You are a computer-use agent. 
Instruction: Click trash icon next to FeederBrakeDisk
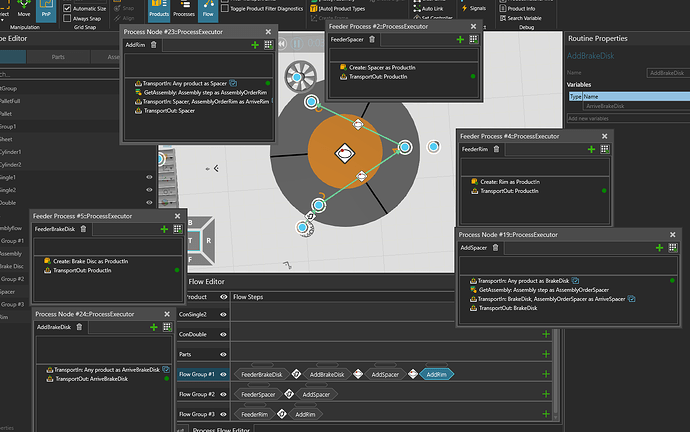coord(83,229)
